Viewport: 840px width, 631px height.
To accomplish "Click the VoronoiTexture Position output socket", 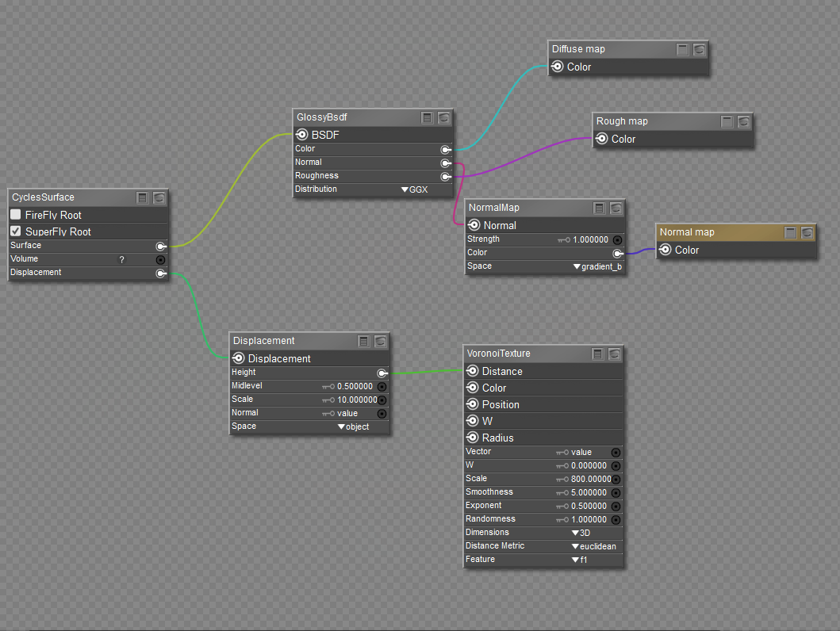I will [472, 404].
